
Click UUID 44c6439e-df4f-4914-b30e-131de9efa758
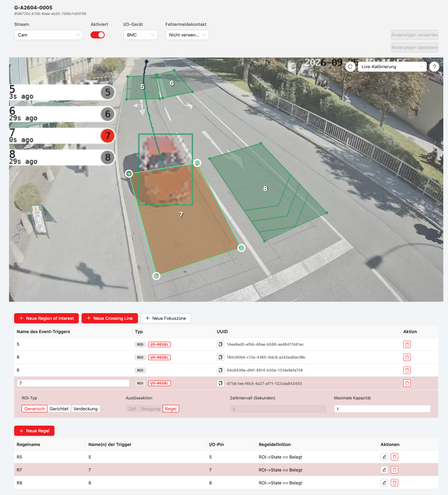coord(265,370)
